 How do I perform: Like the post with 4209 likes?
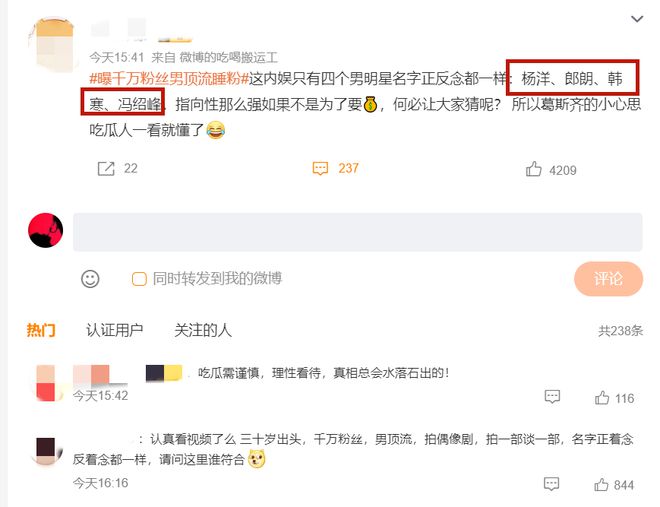533,169
